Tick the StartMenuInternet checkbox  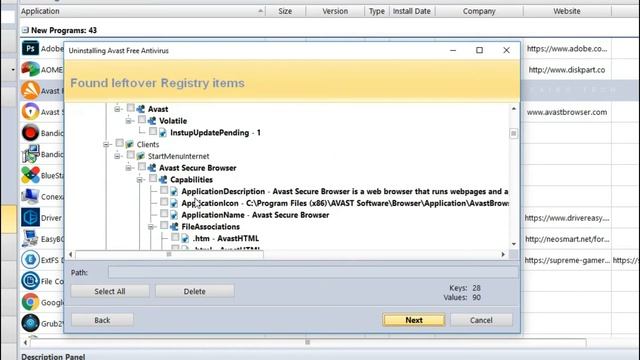point(131,155)
